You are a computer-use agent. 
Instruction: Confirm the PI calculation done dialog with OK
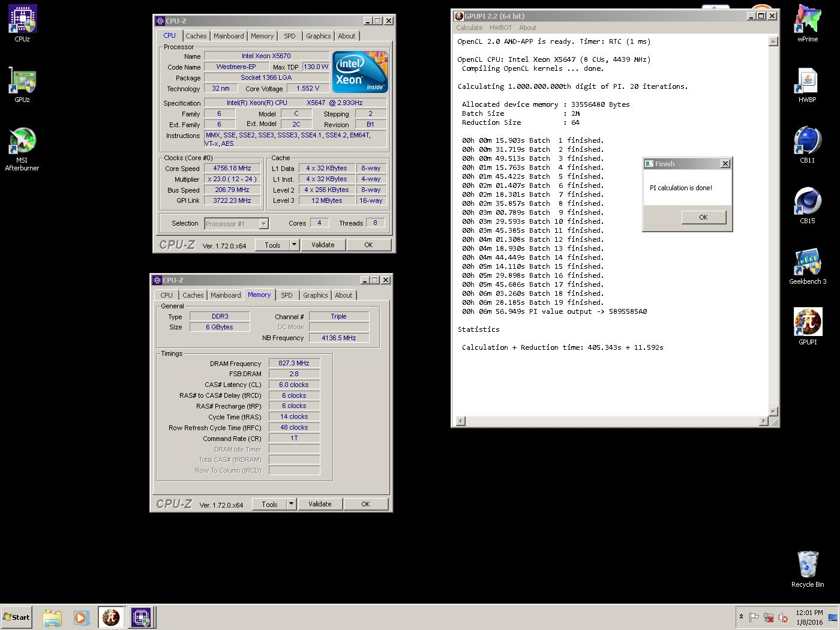point(704,217)
